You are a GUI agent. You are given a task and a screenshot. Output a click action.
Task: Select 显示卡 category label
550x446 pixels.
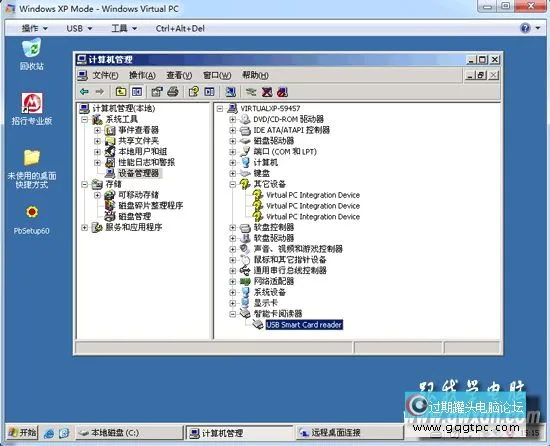tap(266, 303)
